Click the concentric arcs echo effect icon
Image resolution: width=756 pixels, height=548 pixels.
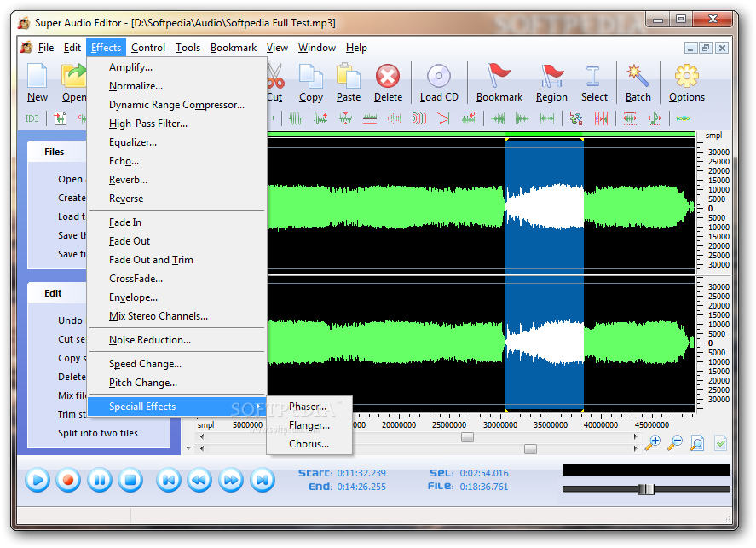click(419, 118)
